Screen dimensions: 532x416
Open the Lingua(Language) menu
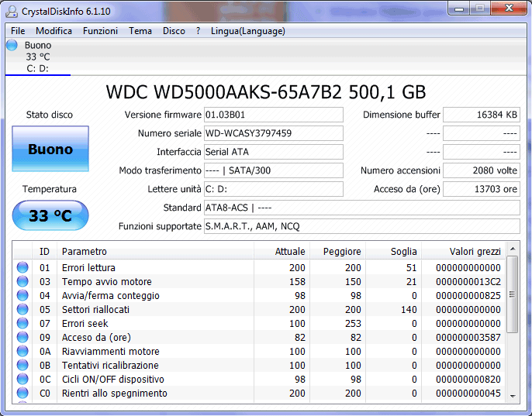tap(248, 31)
